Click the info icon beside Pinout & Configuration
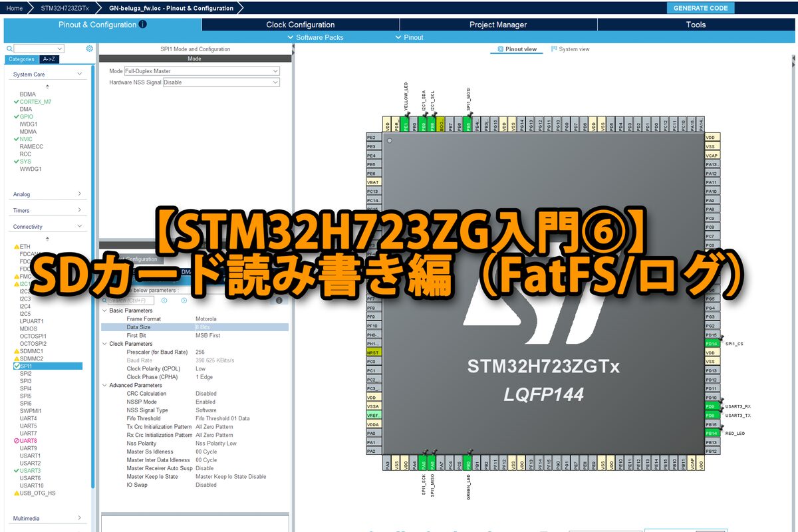Image resolution: width=798 pixels, height=532 pixels. click(x=143, y=25)
